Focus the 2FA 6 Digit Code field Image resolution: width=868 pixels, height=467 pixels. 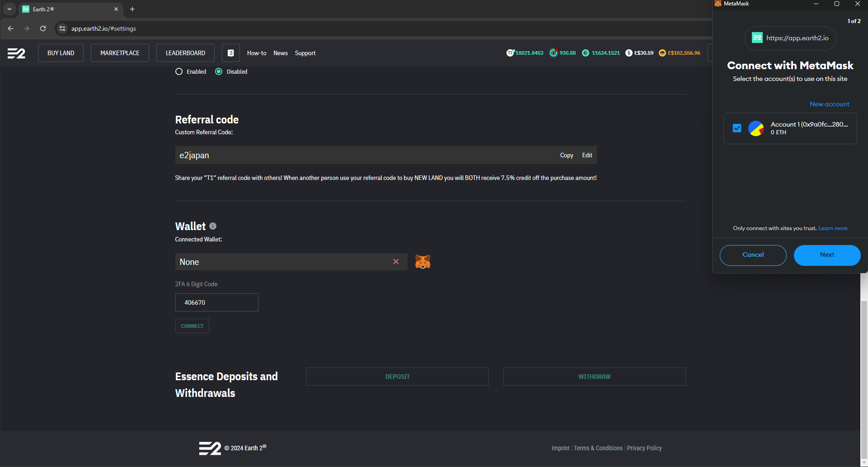[217, 302]
